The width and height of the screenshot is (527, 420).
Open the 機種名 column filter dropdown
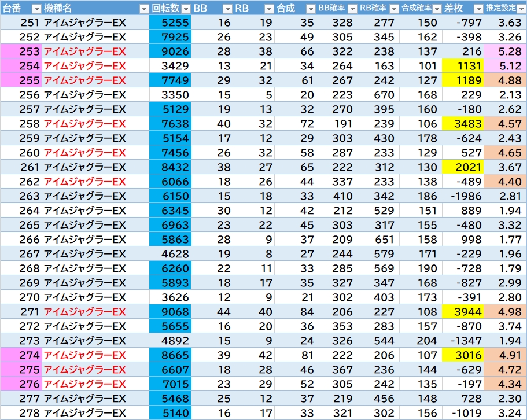coord(144,9)
